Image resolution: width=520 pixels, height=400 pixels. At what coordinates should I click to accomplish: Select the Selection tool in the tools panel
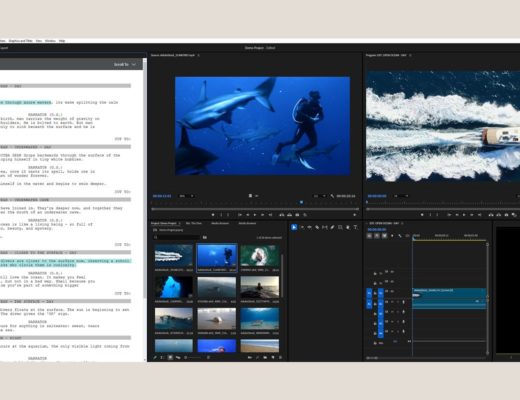(x=294, y=227)
